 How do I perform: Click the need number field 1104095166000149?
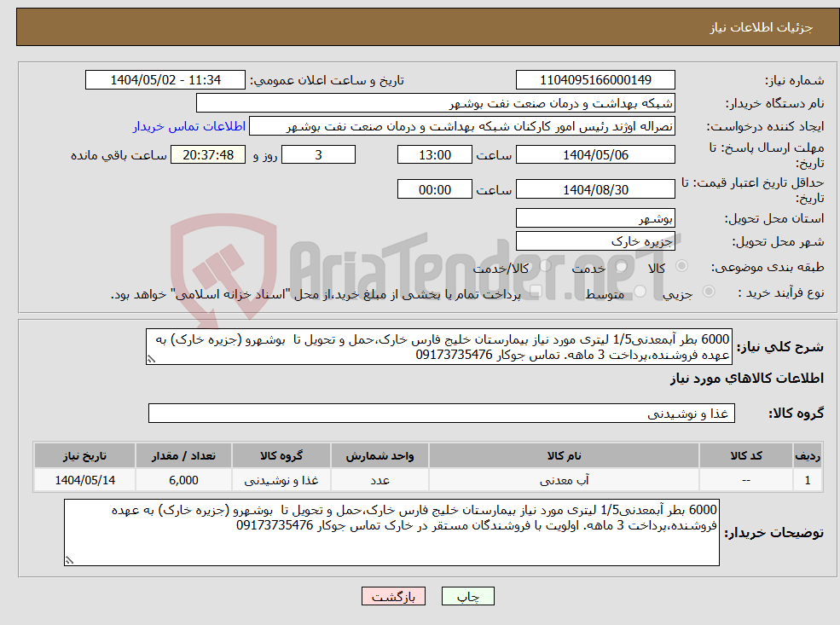(x=595, y=80)
